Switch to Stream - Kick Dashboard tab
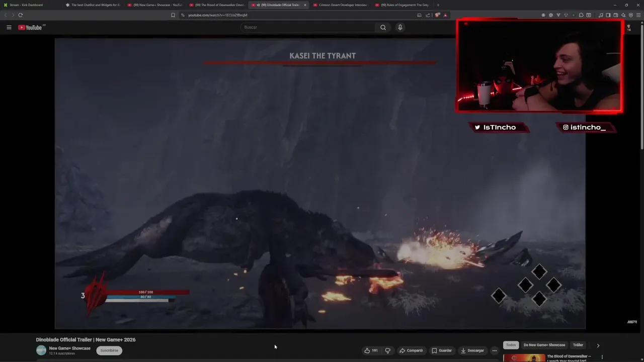 point(30,5)
